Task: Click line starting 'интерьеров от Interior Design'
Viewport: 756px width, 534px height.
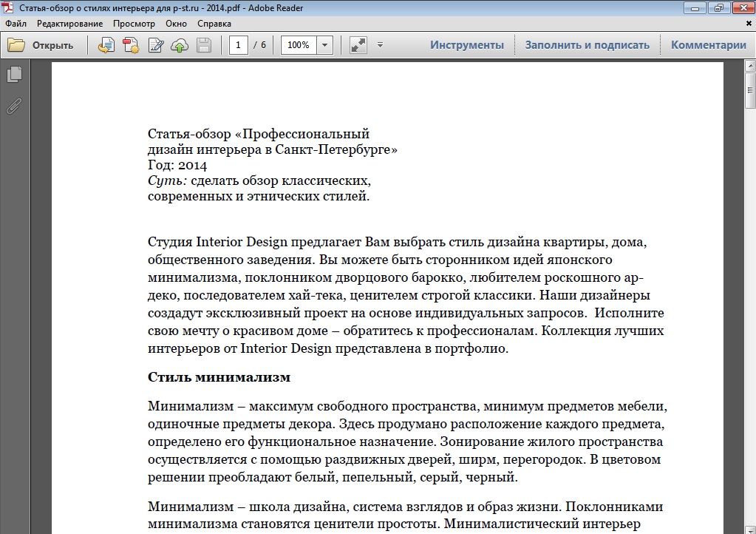Action: pyautogui.click(x=328, y=348)
